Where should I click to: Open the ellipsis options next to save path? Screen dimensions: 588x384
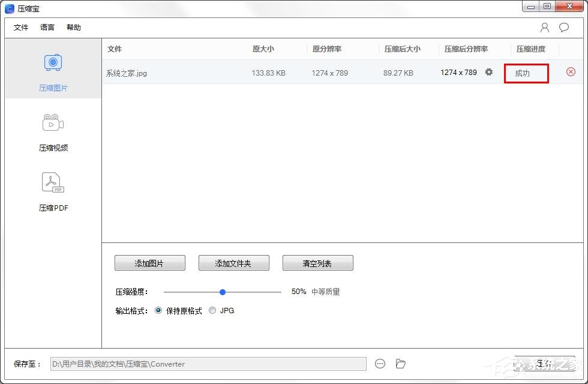click(x=380, y=364)
